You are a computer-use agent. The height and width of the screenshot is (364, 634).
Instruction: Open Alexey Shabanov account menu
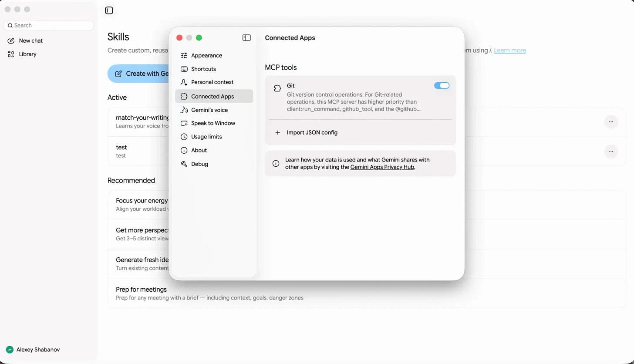33,350
